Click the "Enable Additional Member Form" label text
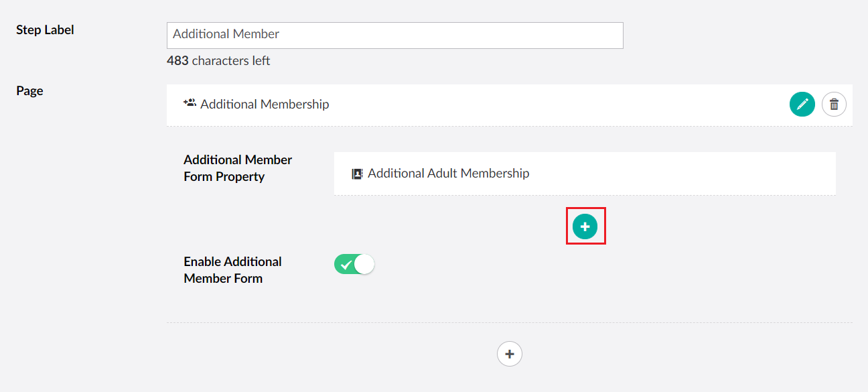This screenshot has height=392, width=868. point(232,270)
